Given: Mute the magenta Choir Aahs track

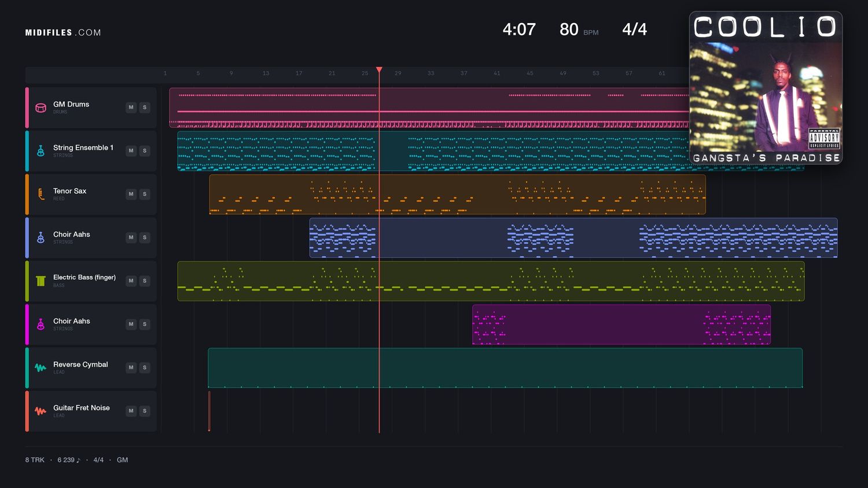Looking at the screenshot, I should 131,324.
